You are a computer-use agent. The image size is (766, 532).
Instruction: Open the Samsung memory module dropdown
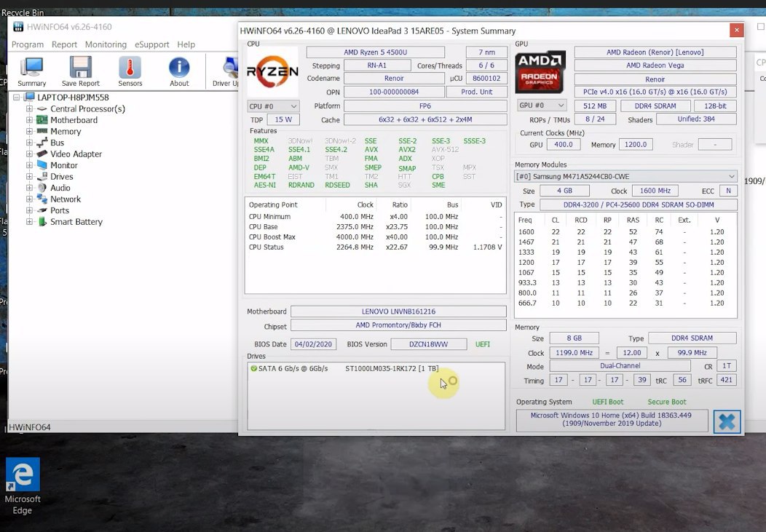pos(625,176)
